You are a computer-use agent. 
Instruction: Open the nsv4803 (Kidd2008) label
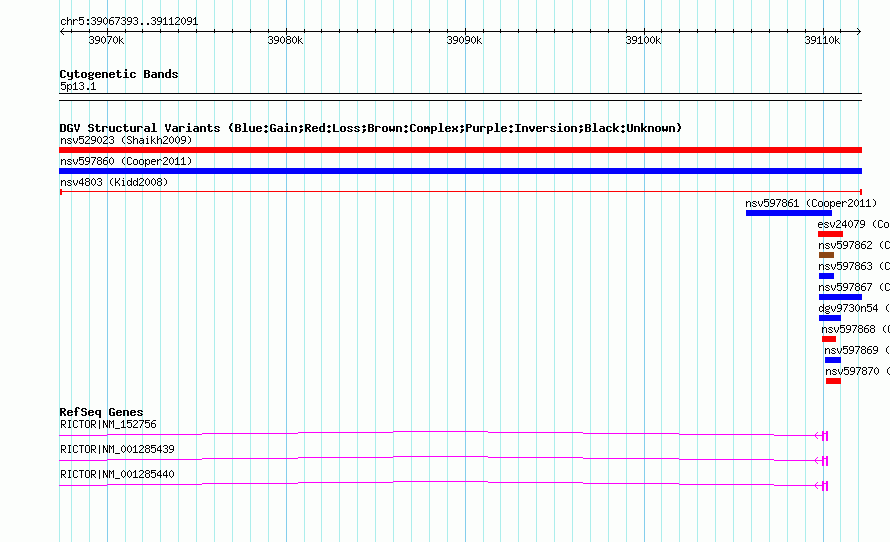(114, 182)
